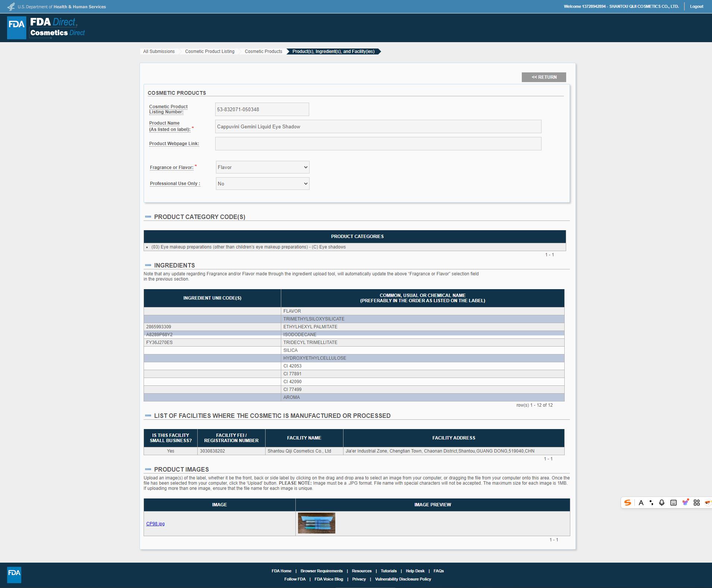Click the microphone voice input icon
The height and width of the screenshot is (588, 712).
tap(662, 503)
